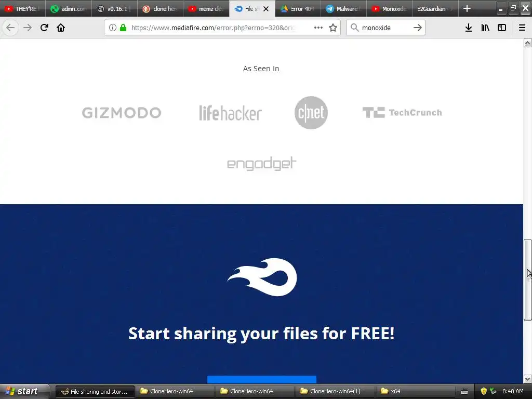Screen dimensions: 532x399
Task: Switch to the THEY'RE YouTube tab
Action: click(x=22, y=9)
